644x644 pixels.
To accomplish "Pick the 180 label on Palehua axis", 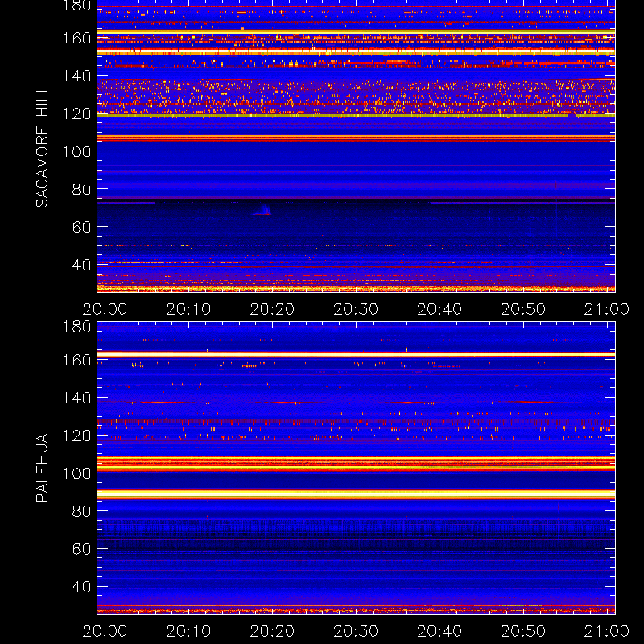I will tap(76, 327).
